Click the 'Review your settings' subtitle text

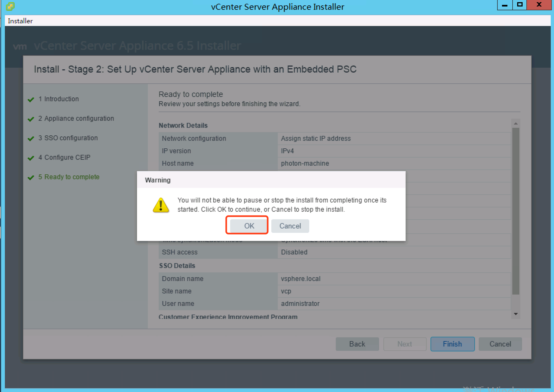coord(229,104)
